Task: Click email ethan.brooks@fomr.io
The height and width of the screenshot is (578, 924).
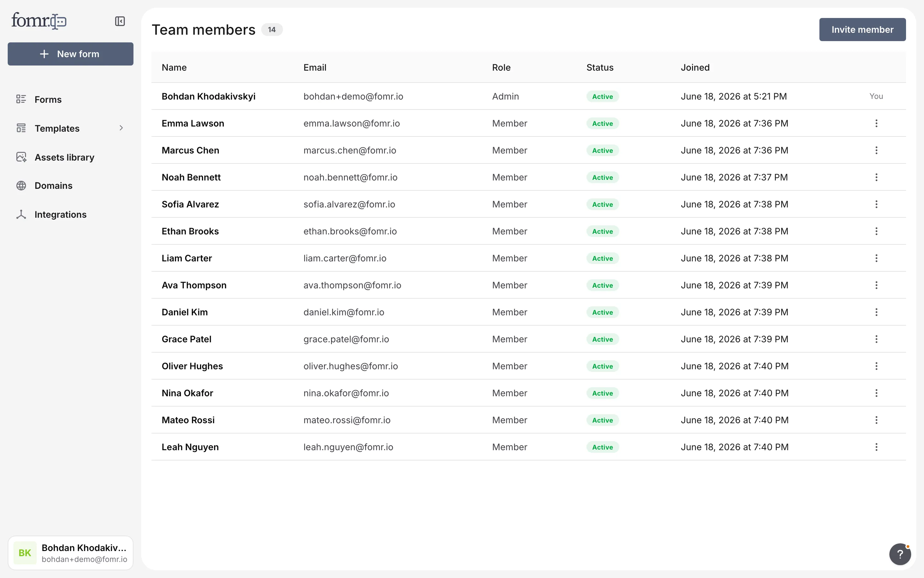Action: pos(350,231)
